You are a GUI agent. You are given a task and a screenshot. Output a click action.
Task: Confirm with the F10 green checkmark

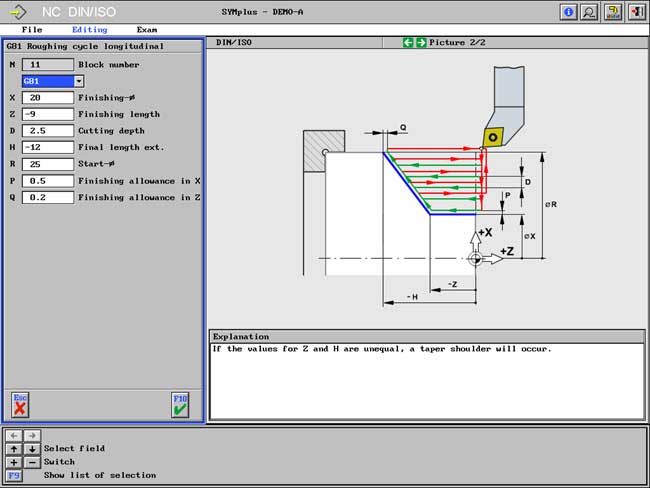(179, 405)
